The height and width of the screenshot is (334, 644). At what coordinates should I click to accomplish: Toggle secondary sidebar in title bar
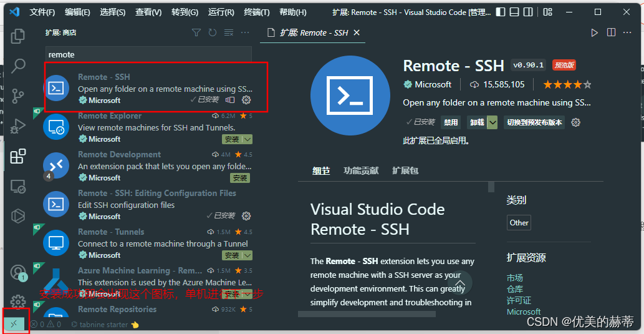coord(529,12)
